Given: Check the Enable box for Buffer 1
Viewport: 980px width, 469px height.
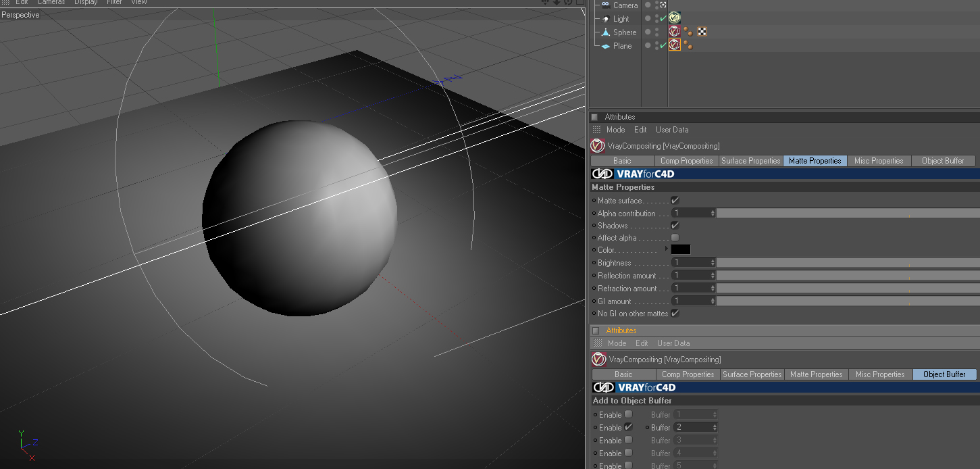Looking at the screenshot, I should point(628,414).
